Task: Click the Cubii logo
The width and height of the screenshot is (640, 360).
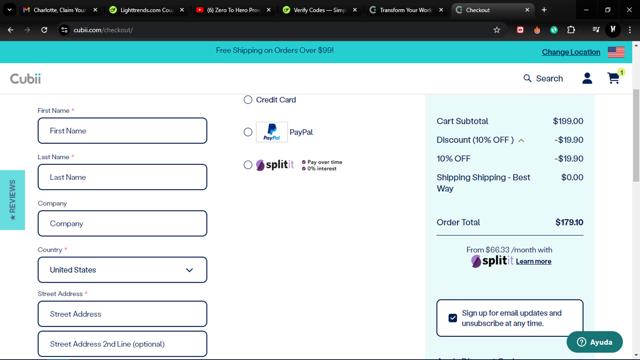Action: coord(25,78)
